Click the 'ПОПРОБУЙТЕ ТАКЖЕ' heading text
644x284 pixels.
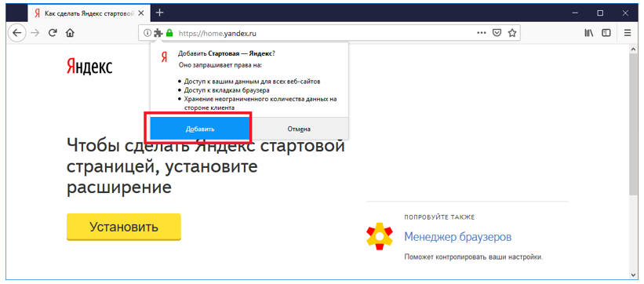pyautogui.click(x=439, y=217)
